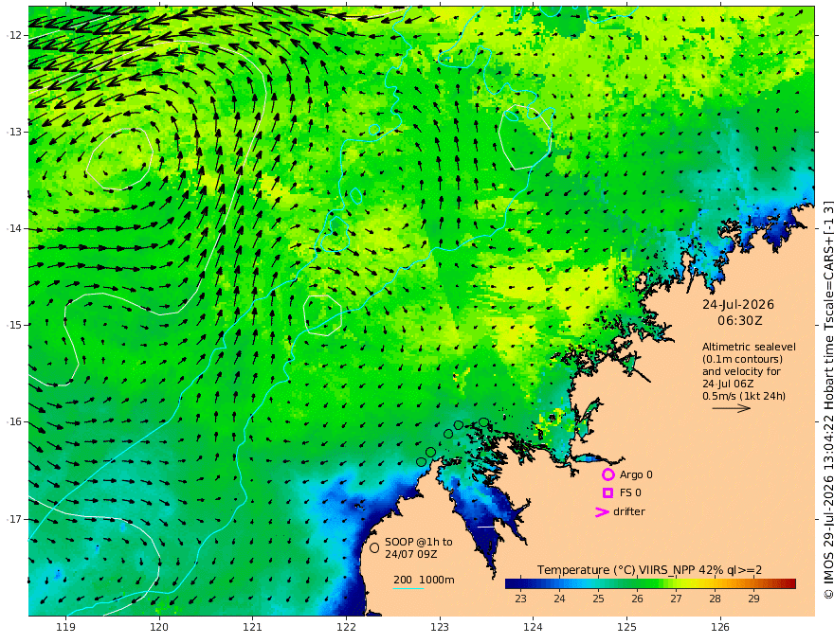The width and height of the screenshot is (834, 644).
Task: Click the colorbar tick label 29
Action: pyautogui.click(x=753, y=599)
